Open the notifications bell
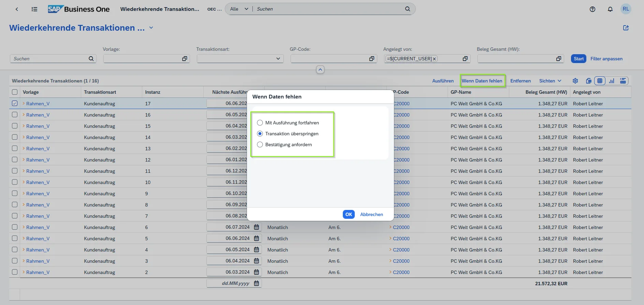Viewport: 644px width, 305px height. [x=610, y=9]
